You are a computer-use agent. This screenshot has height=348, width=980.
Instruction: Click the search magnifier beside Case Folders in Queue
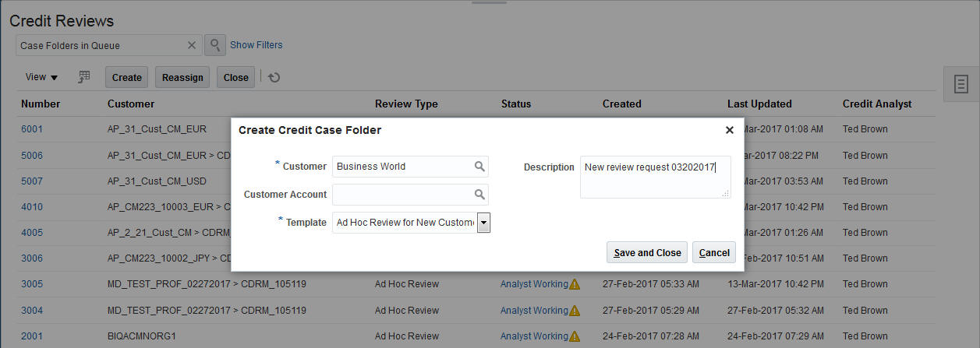coord(215,45)
